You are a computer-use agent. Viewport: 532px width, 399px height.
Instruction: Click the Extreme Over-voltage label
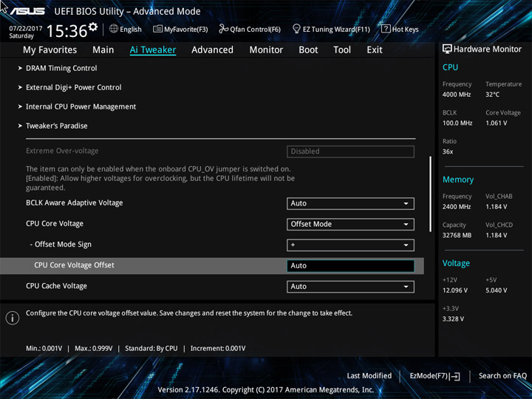[x=62, y=151]
